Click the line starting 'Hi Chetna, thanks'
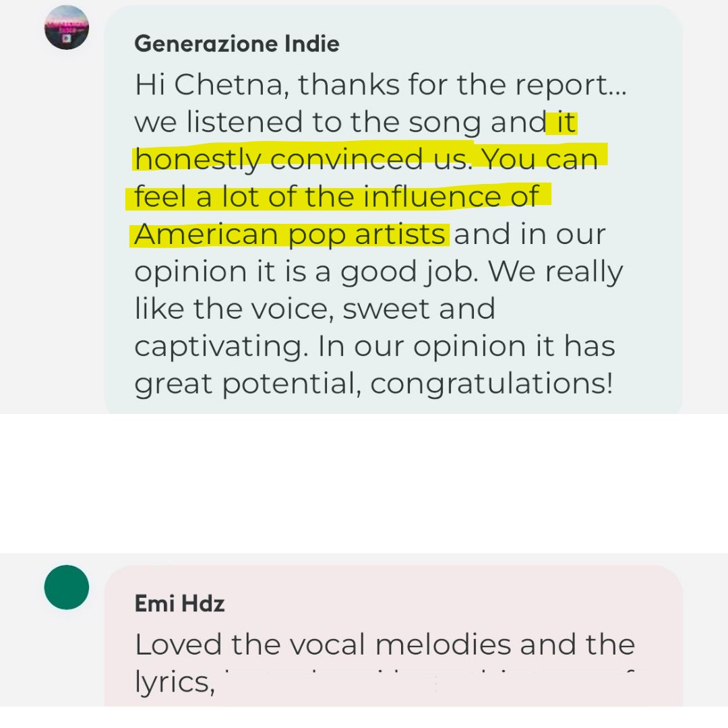This screenshot has height=728, width=728. click(381, 85)
